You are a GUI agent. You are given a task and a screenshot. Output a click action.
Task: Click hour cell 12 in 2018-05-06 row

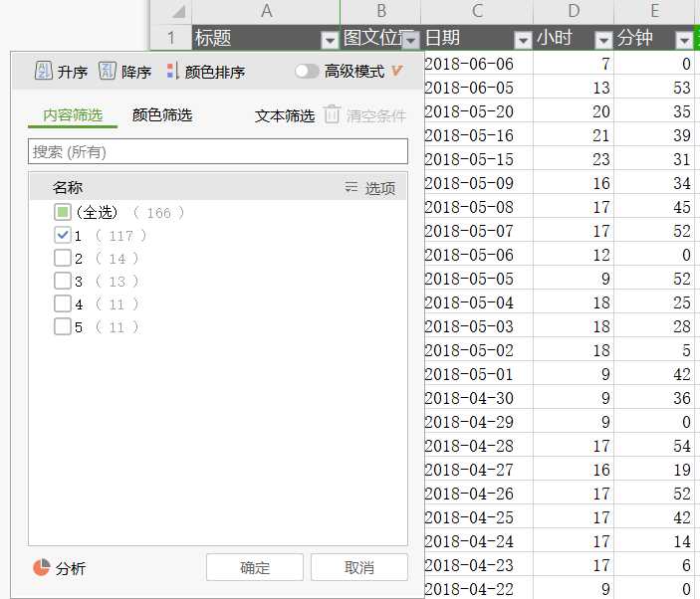pyautogui.click(x=574, y=255)
